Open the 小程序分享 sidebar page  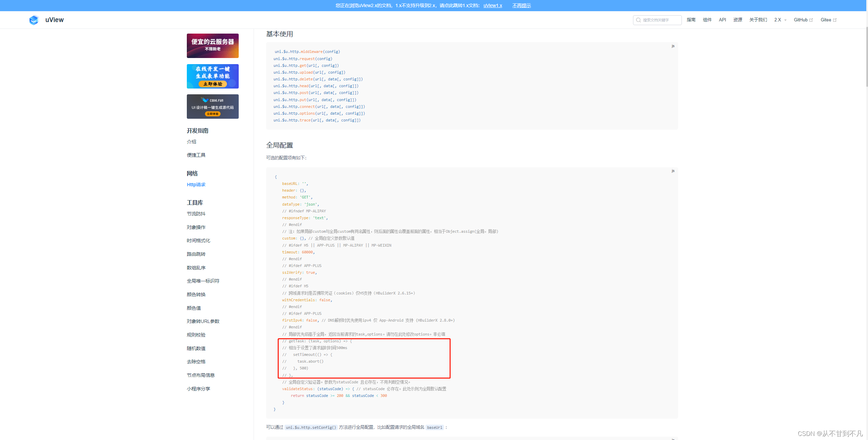[198, 389]
